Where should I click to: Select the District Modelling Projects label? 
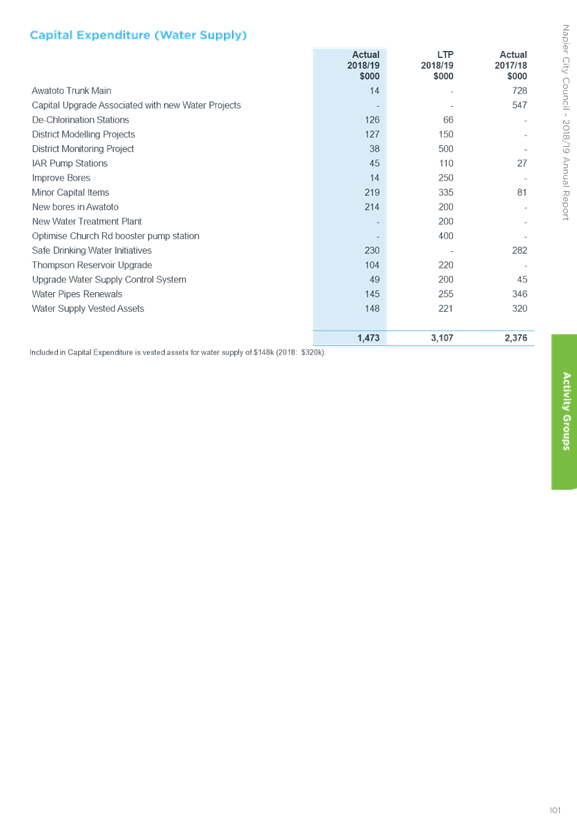[83, 134]
